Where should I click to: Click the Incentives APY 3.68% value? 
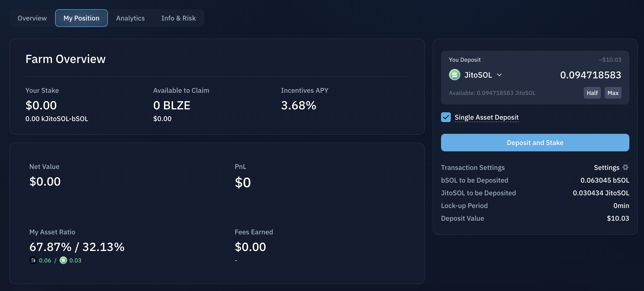[x=299, y=105]
